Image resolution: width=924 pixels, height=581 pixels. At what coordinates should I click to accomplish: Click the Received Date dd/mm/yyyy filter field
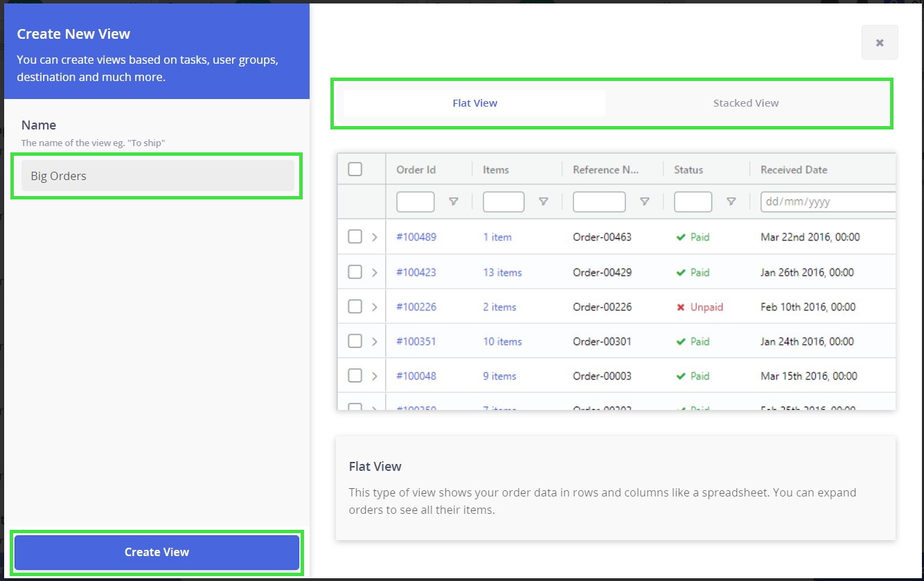point(828,202)
